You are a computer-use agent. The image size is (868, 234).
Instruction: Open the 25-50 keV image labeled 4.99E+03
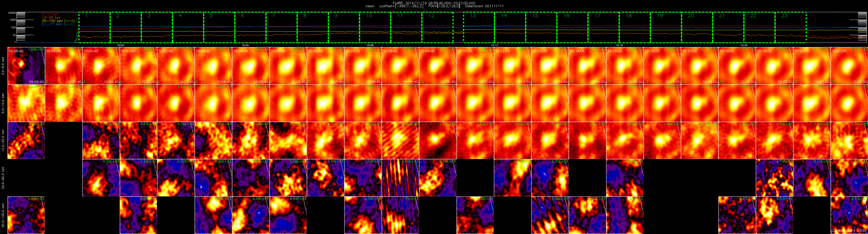[213, 177]
